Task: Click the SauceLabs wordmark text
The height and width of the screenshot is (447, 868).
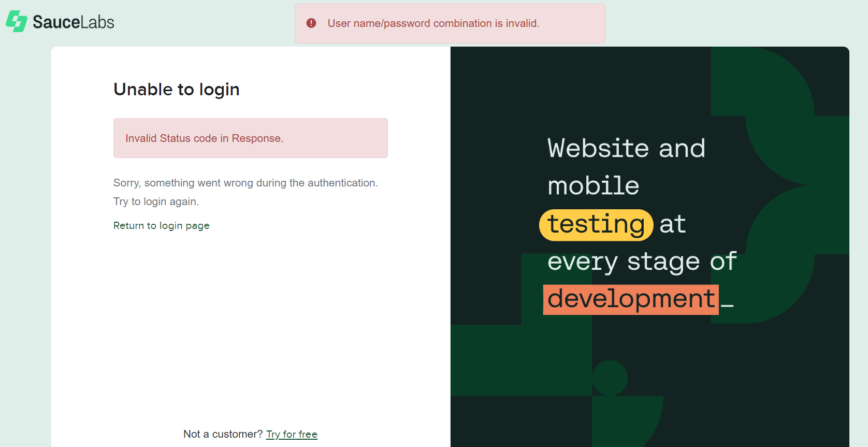Action: [73, 22]
